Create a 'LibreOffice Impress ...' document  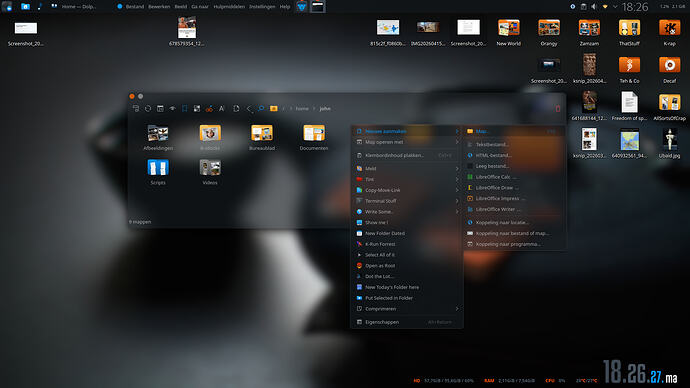(x=514, y=198)
